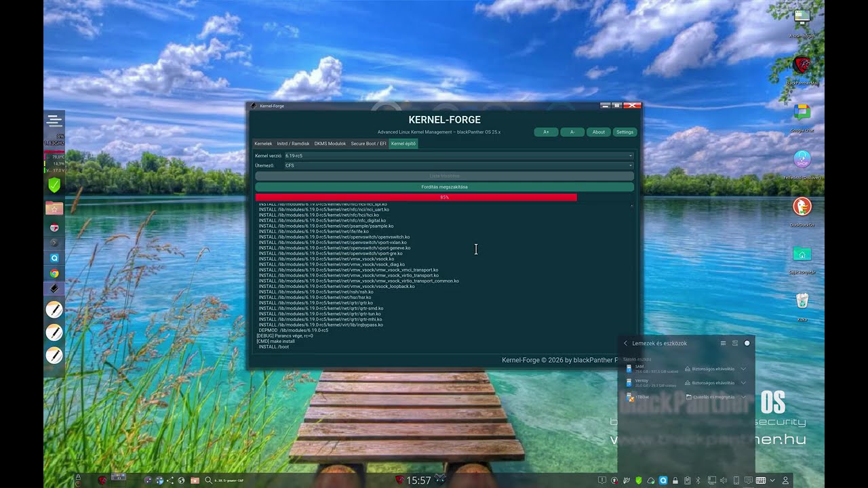Open the taskbar search magnifier icon
The width and height of the screenshot is (868, 488).
pyautogui.click(x=209, y=481)
